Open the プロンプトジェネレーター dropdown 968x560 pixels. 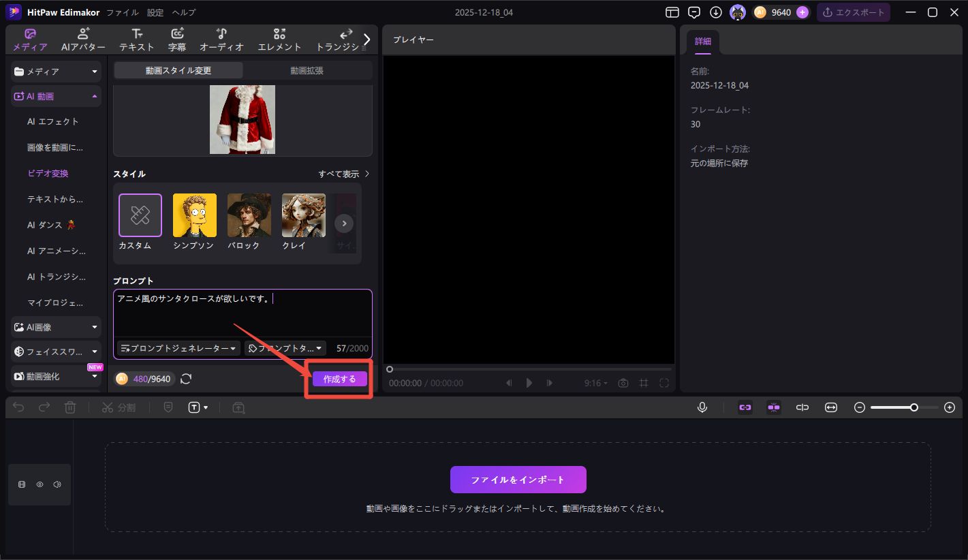(x=178, y=348)
